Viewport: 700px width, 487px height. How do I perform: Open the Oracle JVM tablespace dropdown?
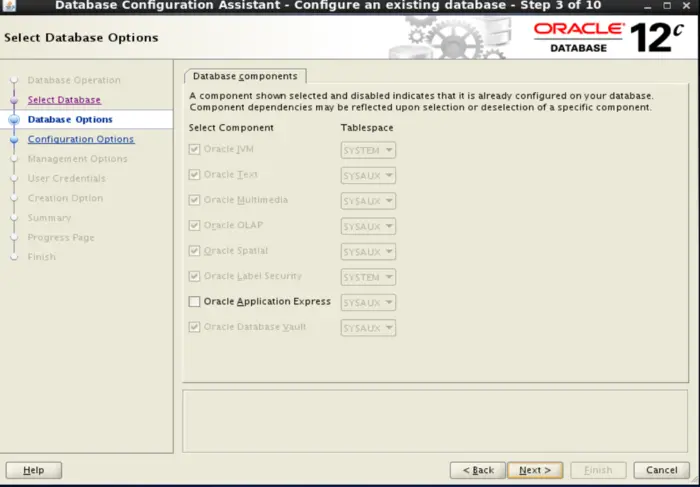pyautogui.click(x=368, y=150)
